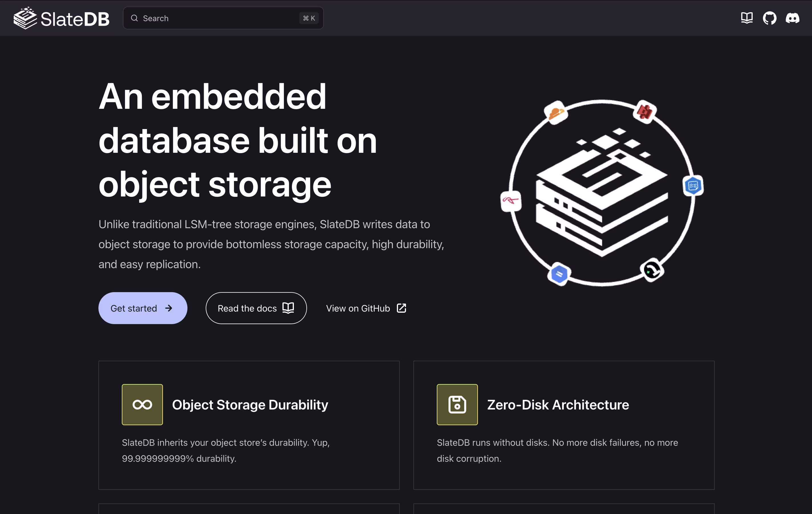Viewport: 812px width, 514px height.
Task: Click the floppy disk icon for Zero-Disk Architecture
Action: coord(457,404)
